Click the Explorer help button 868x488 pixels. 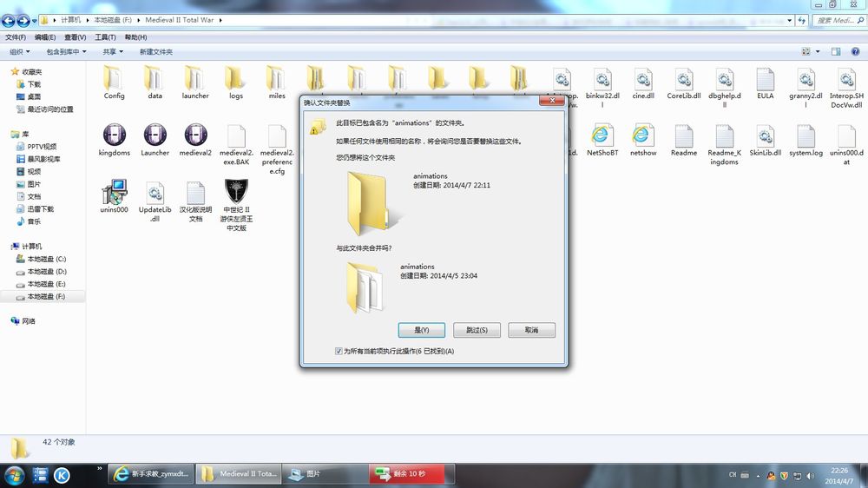coord(855,51)
